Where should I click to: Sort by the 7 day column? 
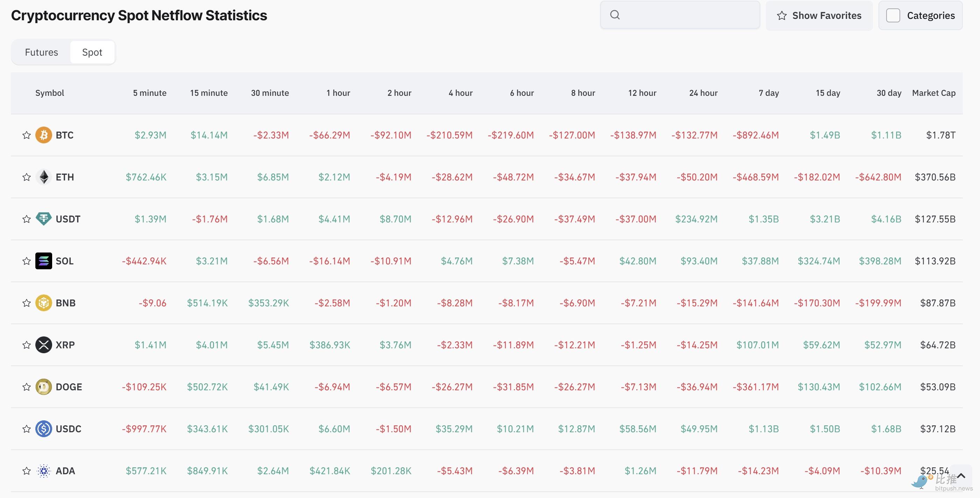769,93
